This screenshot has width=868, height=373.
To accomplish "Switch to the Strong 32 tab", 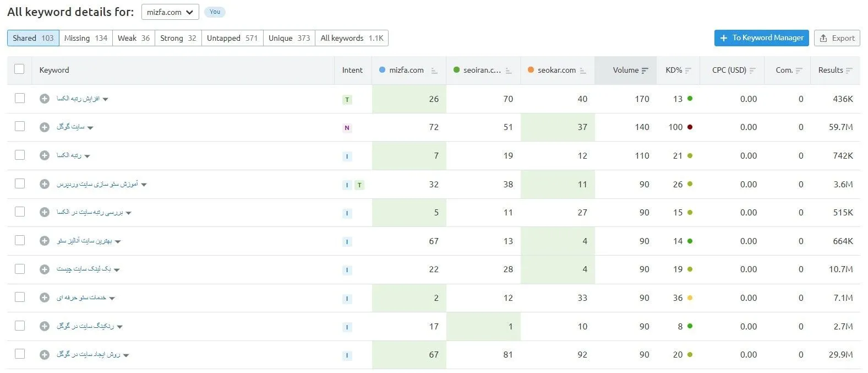I will click(178, 38).
